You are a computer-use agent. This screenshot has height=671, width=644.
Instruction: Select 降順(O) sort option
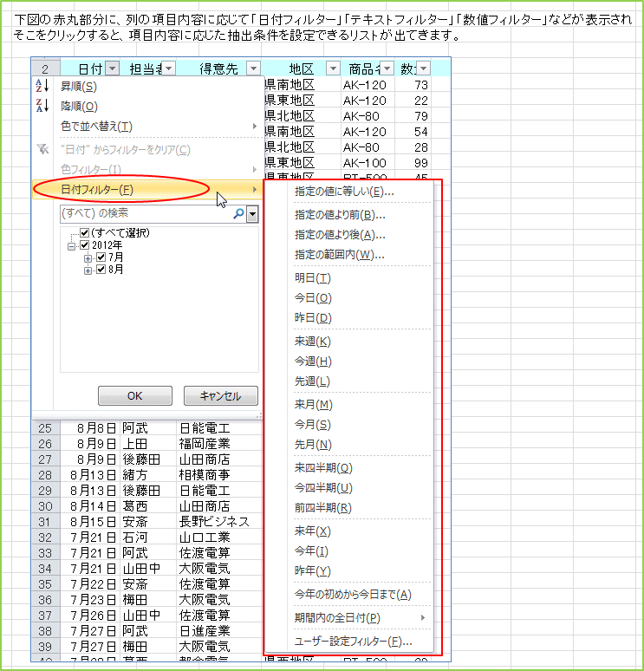coord(147,106)
